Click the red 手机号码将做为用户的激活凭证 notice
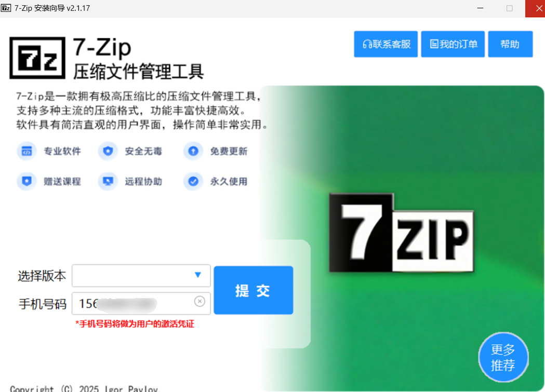 (x=135, y=324)
